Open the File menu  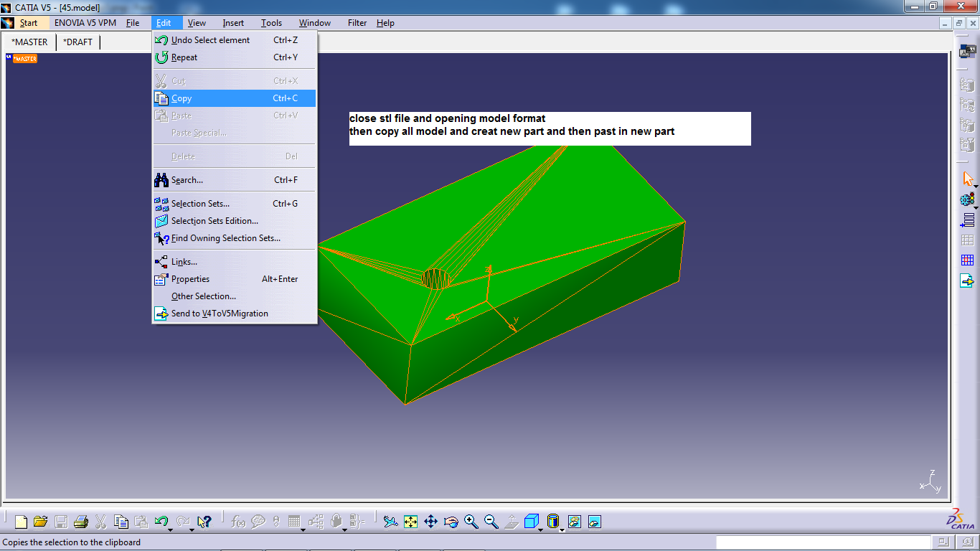pyautogui.click(x=133, y=23)
